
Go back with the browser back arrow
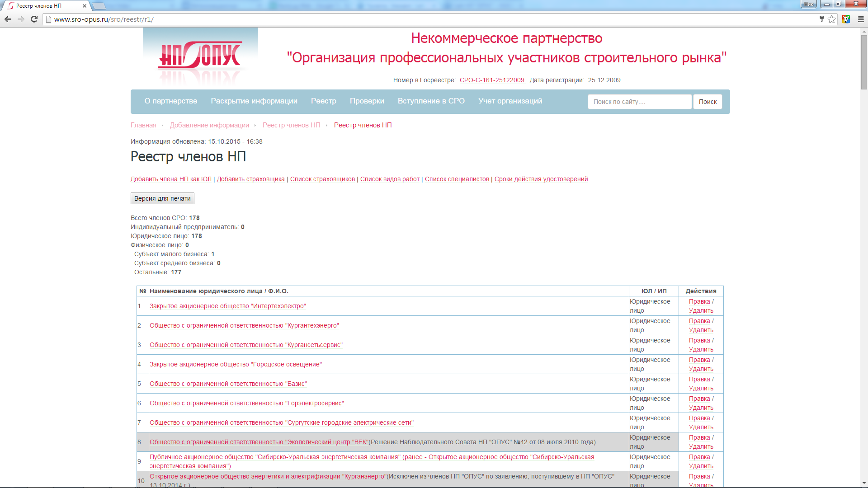[8, 19]
